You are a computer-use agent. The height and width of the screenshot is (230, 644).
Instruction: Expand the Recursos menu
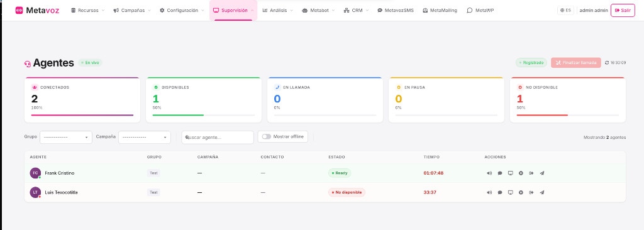[87, 10]
